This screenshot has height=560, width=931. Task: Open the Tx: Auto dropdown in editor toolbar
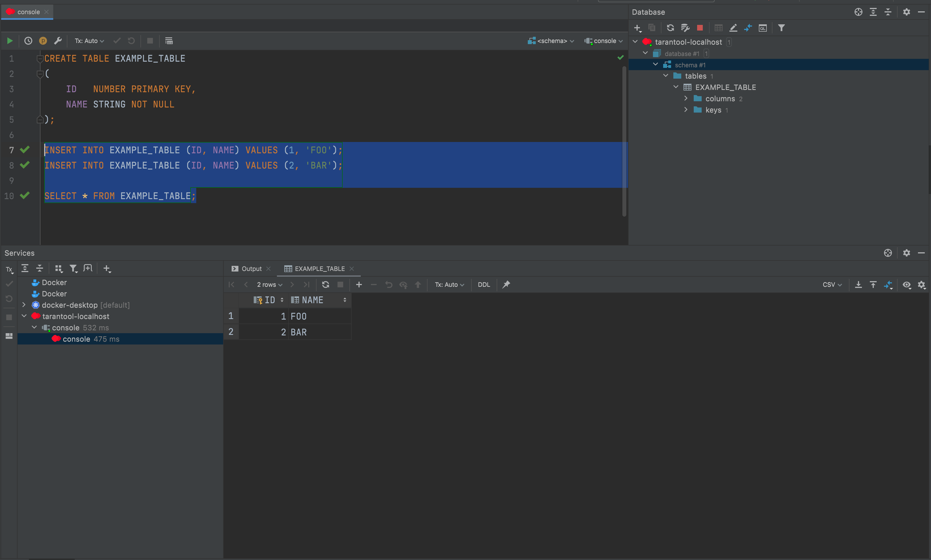(x=89, y=41)
